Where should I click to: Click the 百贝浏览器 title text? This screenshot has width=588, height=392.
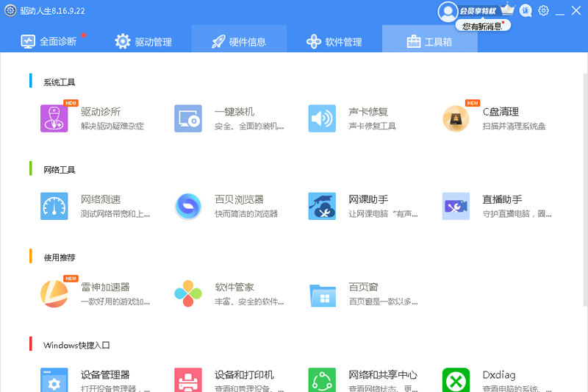click(x=240, y=199)
